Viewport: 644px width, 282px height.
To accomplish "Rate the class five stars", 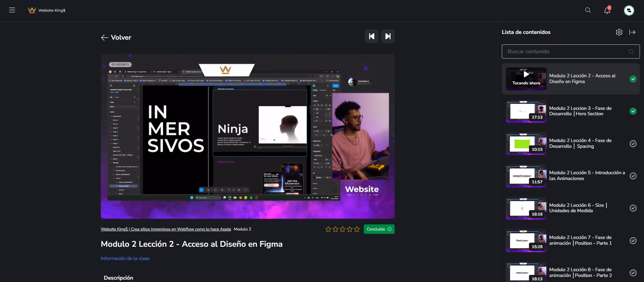I will click(357, 229).
